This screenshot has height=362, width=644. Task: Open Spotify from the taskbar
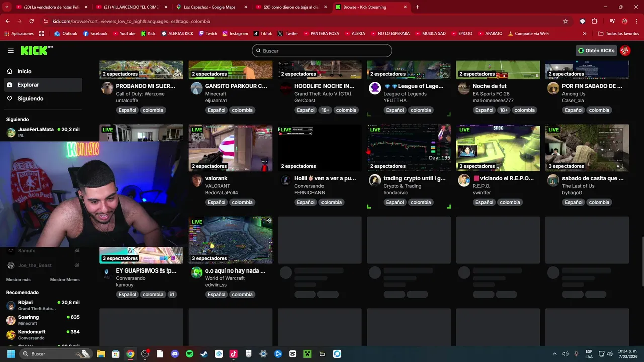(189, 354)
